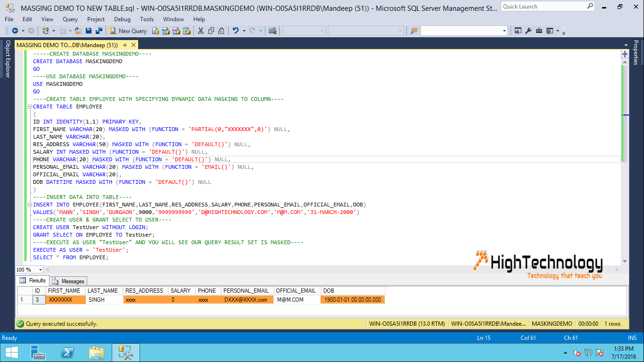Select the M@M.COM official email cell

point(297,300)
